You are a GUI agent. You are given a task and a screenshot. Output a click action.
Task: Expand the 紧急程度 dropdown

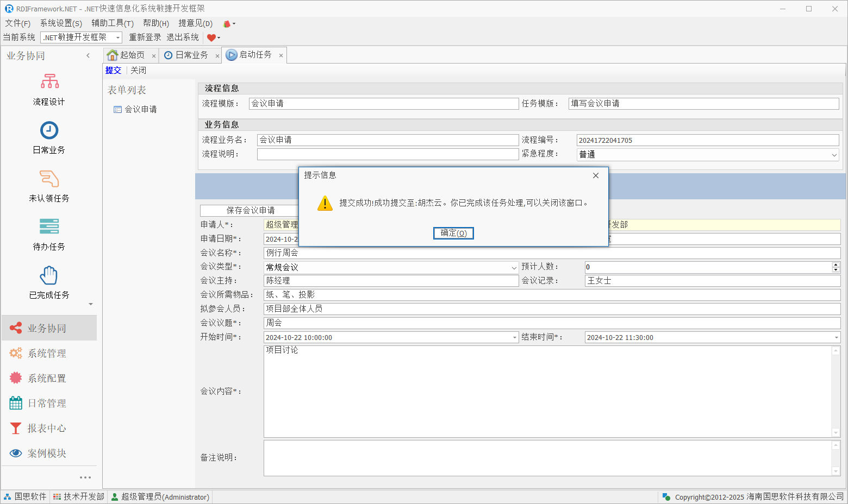pos(834,155)
